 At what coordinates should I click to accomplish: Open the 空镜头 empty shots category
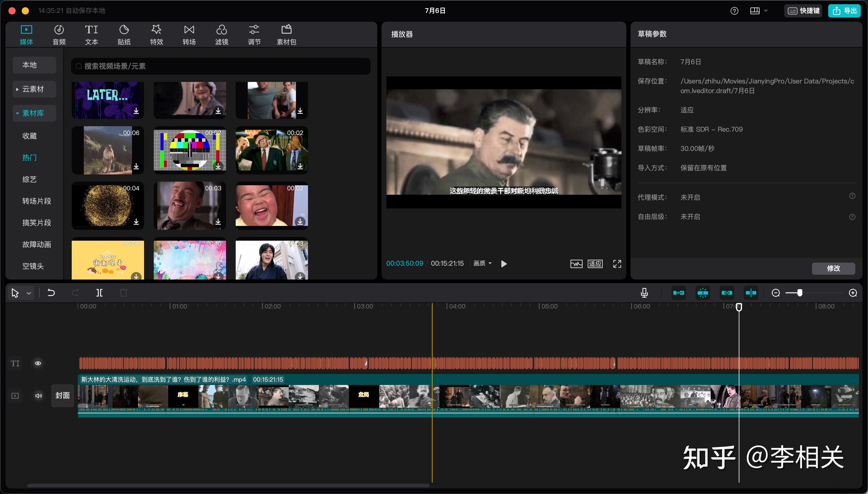click(33, 266)
